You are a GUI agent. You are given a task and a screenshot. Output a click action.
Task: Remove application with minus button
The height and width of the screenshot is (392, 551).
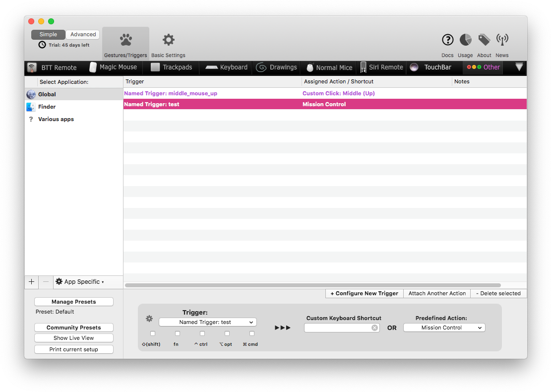pyautogui.click(x=46, y=282)
